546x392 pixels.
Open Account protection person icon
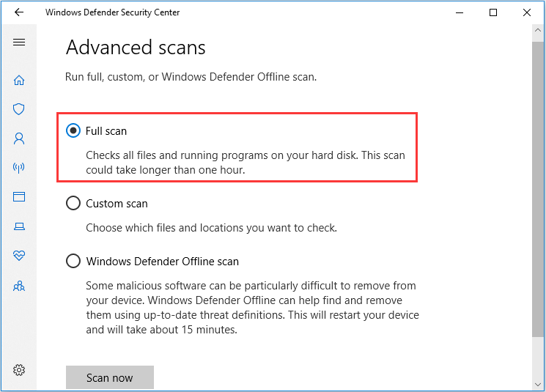tap(19, 138)
